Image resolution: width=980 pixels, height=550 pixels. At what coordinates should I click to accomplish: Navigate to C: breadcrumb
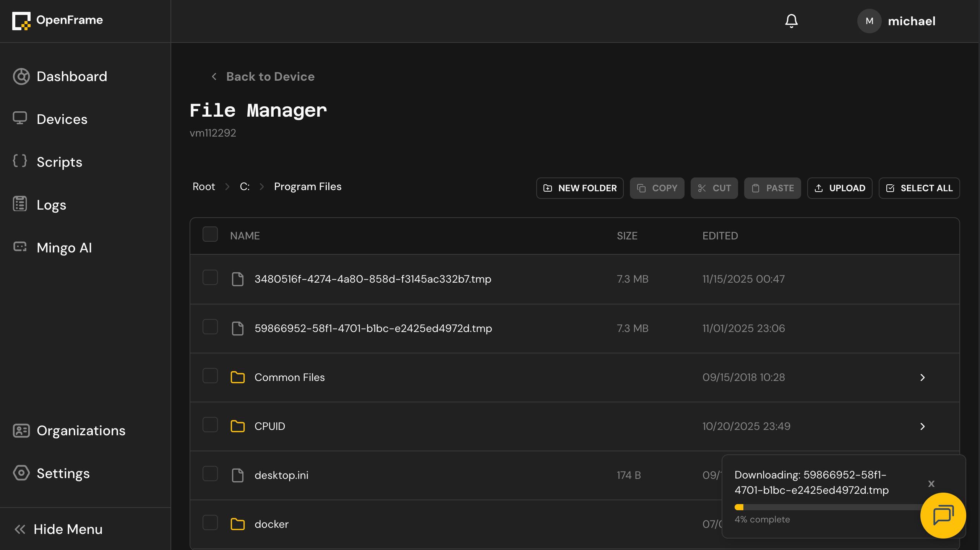[245, 187]
